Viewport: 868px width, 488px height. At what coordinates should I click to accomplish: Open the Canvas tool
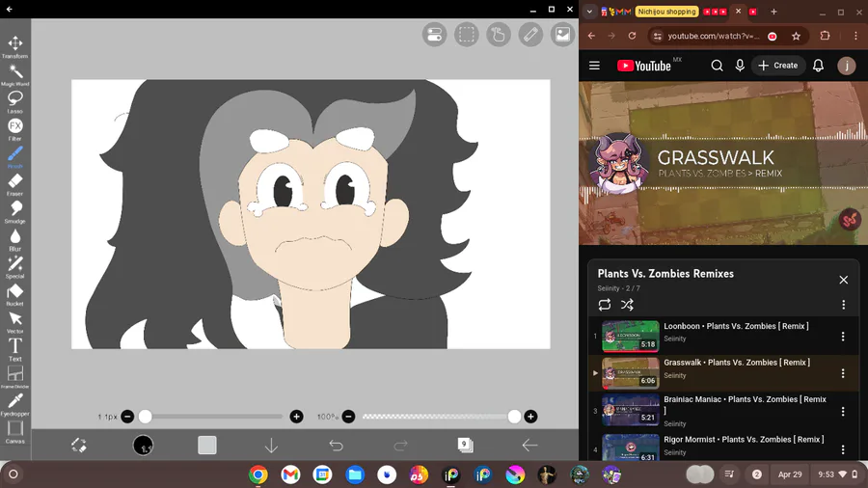[14, 432]
